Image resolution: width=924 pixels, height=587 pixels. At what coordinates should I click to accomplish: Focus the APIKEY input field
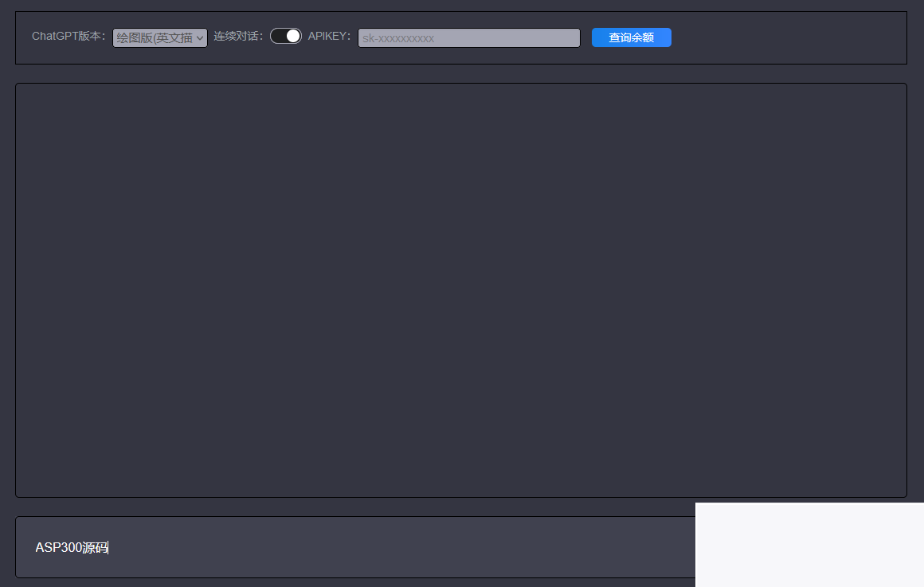(x=468, y=37)
